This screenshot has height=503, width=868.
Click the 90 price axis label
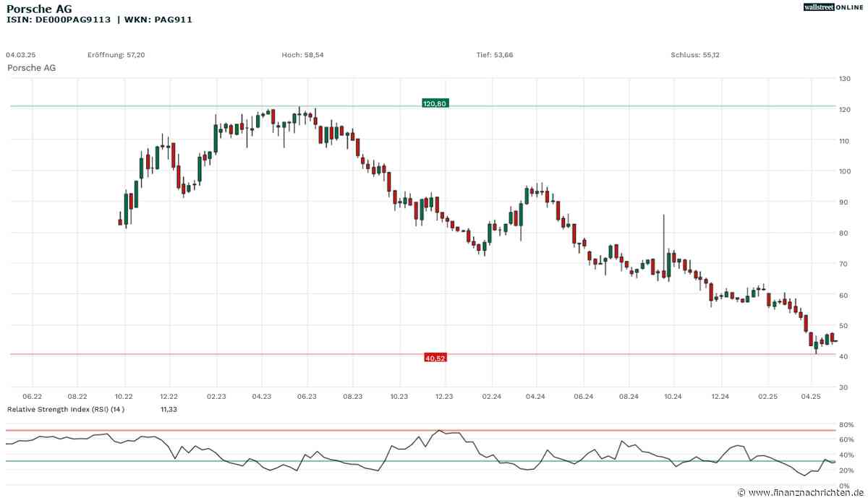[x=843, y=202]
